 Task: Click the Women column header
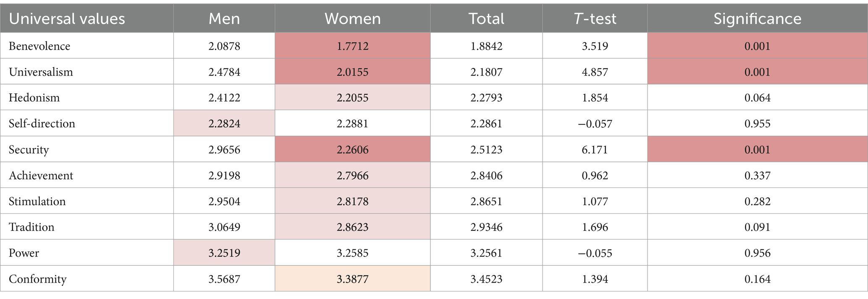tap(353, 19)
